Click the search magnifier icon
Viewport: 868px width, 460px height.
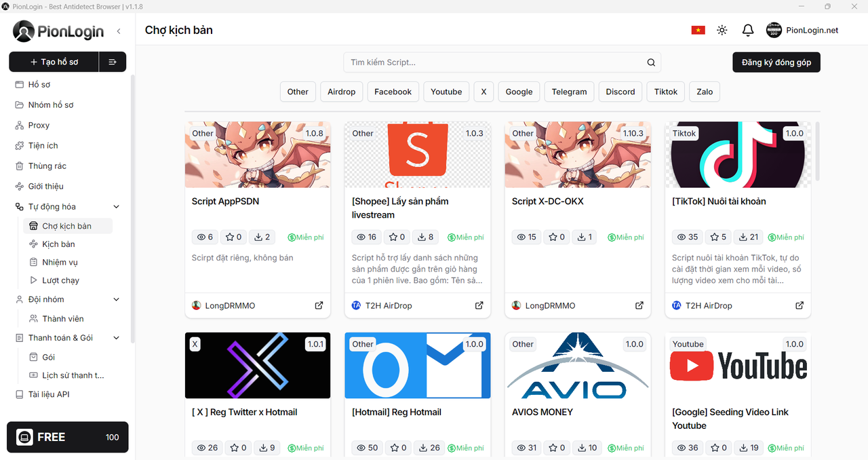[651, 62]
